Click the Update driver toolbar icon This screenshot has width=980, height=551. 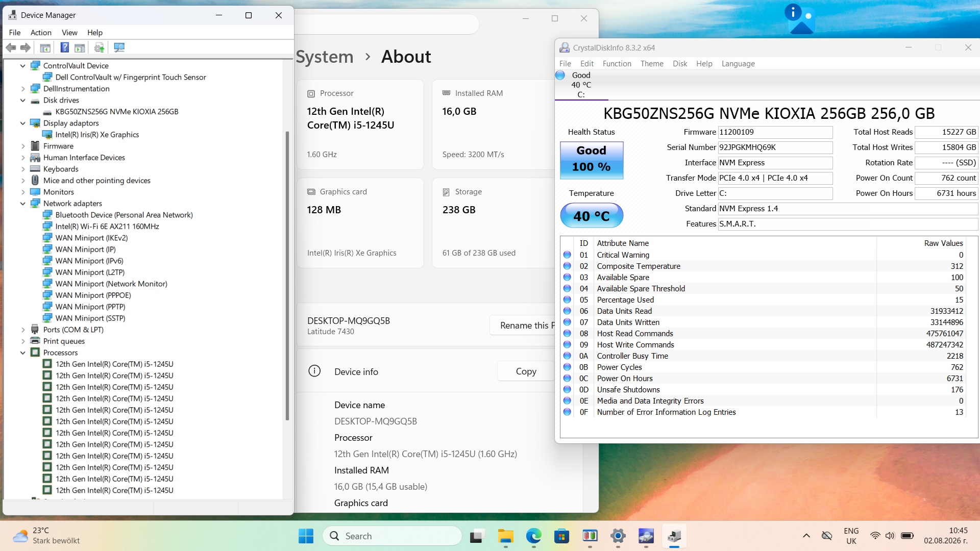click(99, 47)
